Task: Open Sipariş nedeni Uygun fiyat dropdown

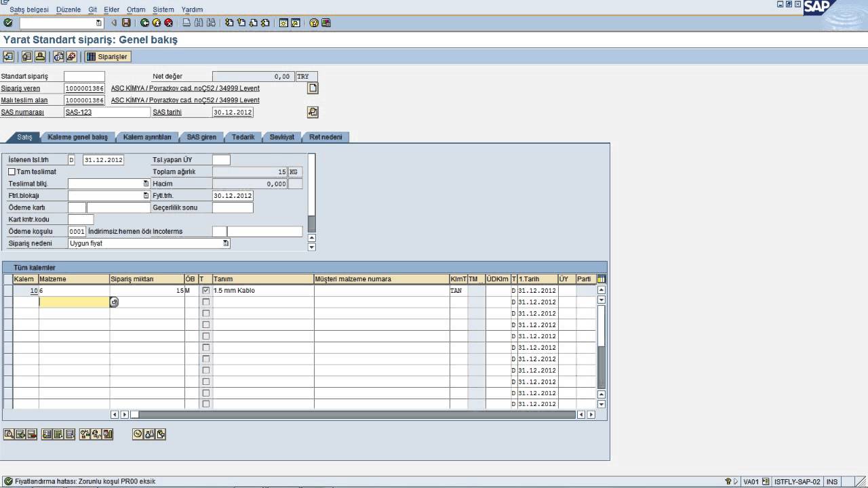Action: [x=226, y=243]
